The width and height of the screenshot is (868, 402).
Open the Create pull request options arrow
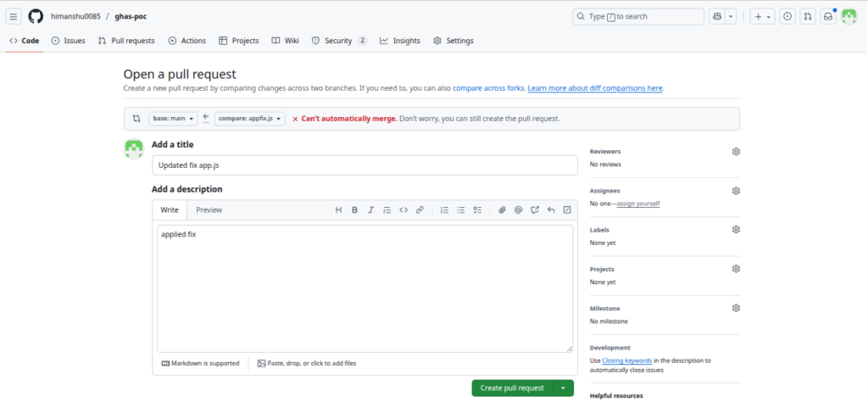click(x=563, y=388)
